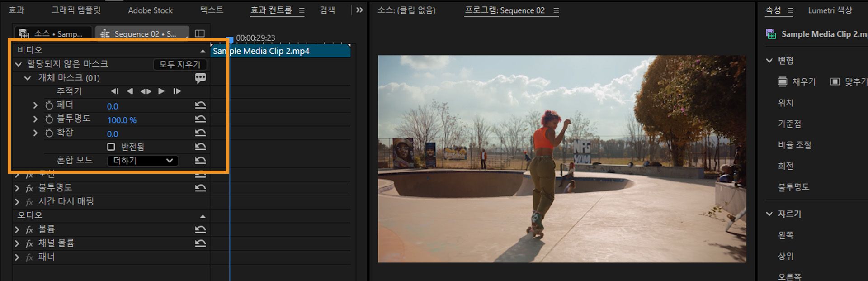Track selected mask backward
The height and width of the screenshot is (281, 868).
click(x=130, y=91)
